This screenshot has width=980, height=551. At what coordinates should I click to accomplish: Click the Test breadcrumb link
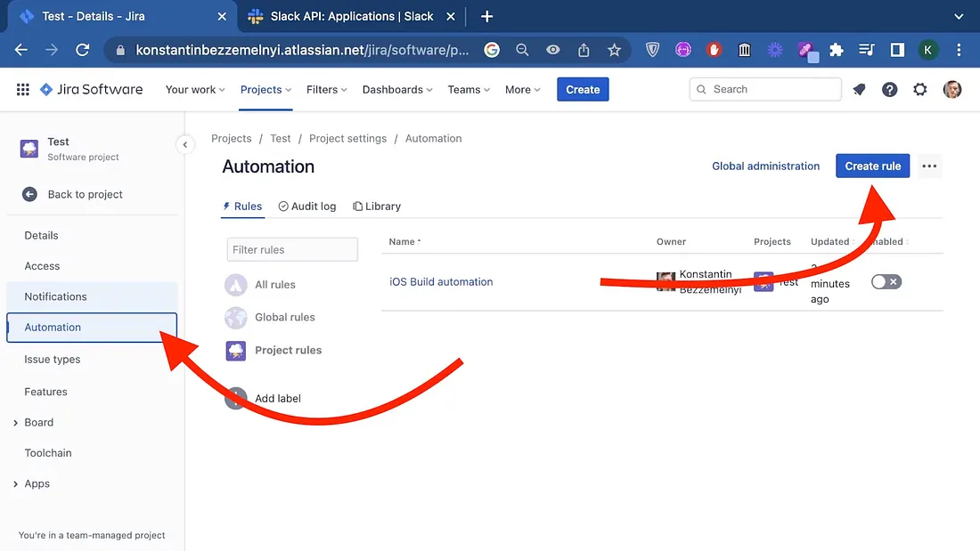280,139
